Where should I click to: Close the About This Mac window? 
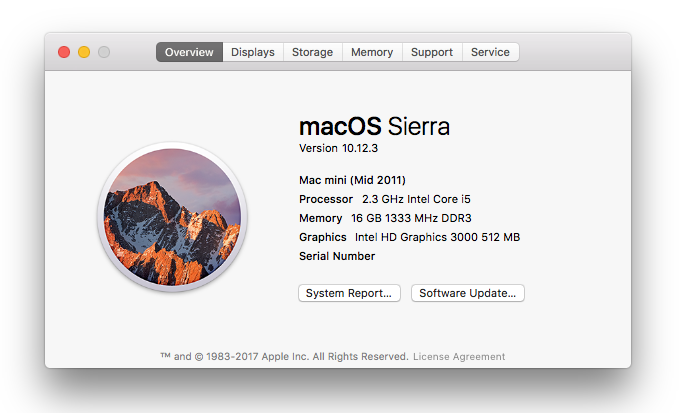[x=64, y=52]
